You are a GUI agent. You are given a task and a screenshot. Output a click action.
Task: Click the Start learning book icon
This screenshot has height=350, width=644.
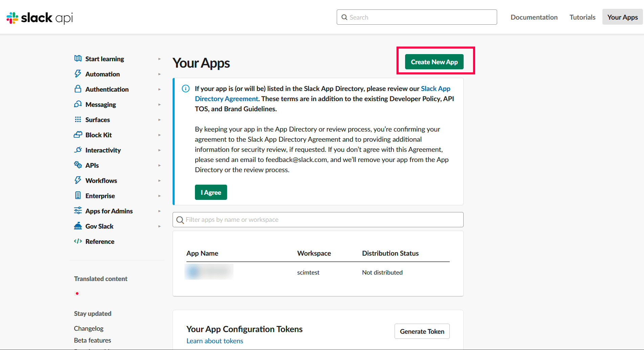click(x=78, y=59)
